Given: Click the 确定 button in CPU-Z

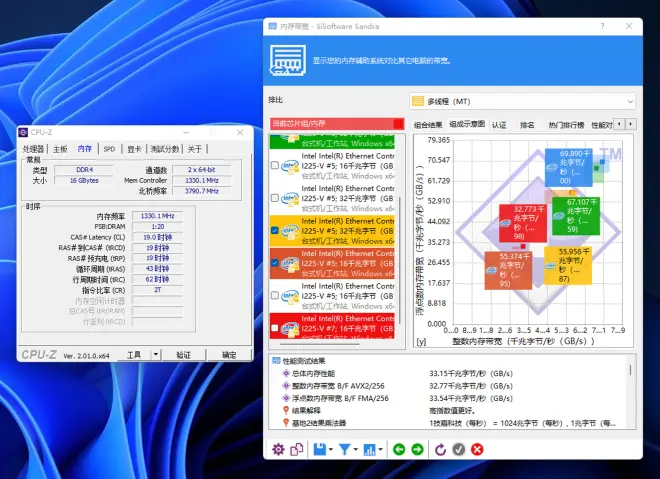Looking at the screenshot, I should tap(229, 355).
